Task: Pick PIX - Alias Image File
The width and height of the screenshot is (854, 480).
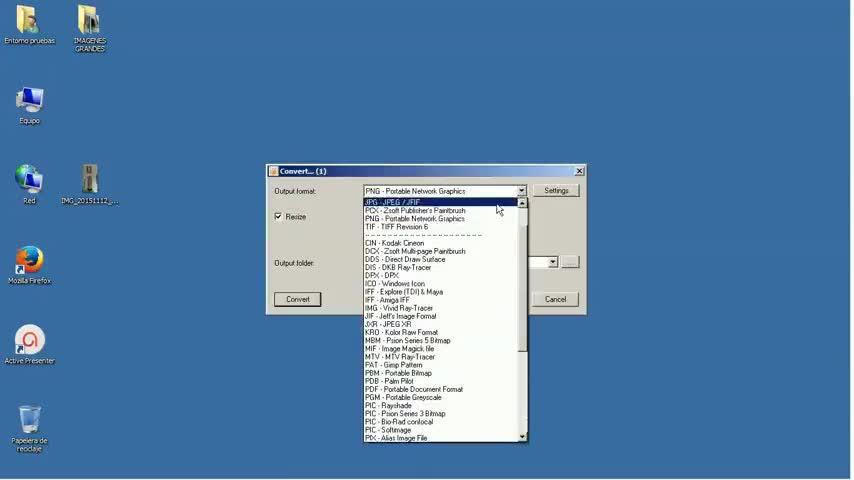Action: [441, 438]
